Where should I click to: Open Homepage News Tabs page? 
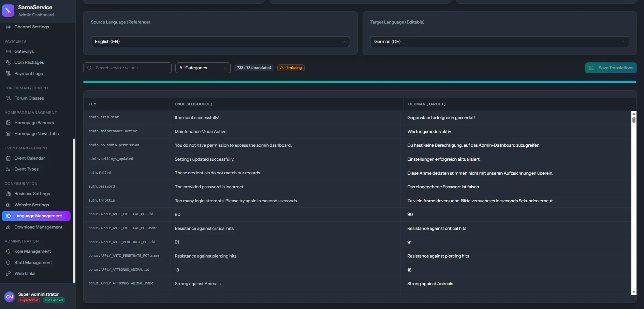click(36, 134)
